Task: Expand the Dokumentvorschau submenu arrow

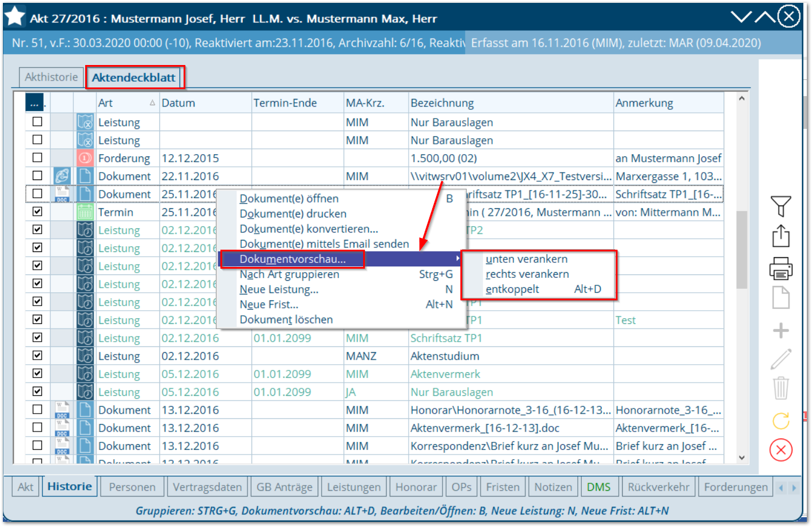Action: tap(458, 259)
